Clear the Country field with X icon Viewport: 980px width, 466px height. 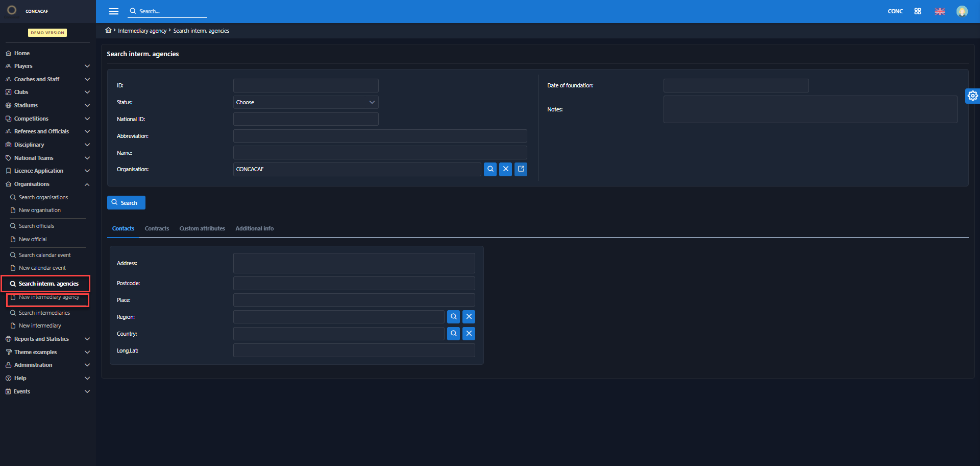click(469, 334)
